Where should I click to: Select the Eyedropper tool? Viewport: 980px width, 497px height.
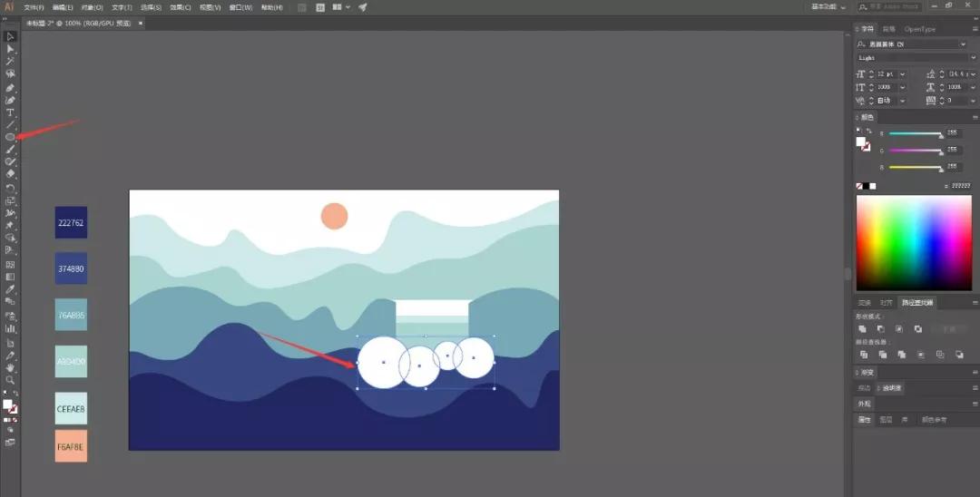(x=10, y=289)
